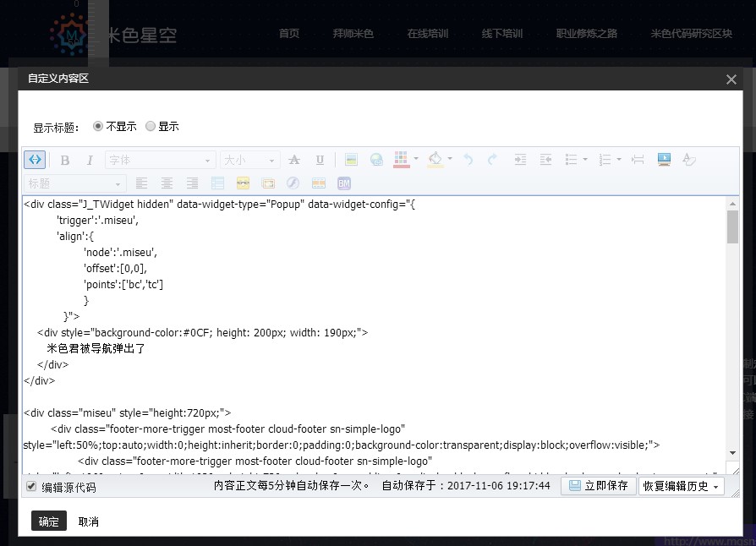Screen dimensions: 756x546
Task: Redo the undone edit
Action: pos(491,160)
